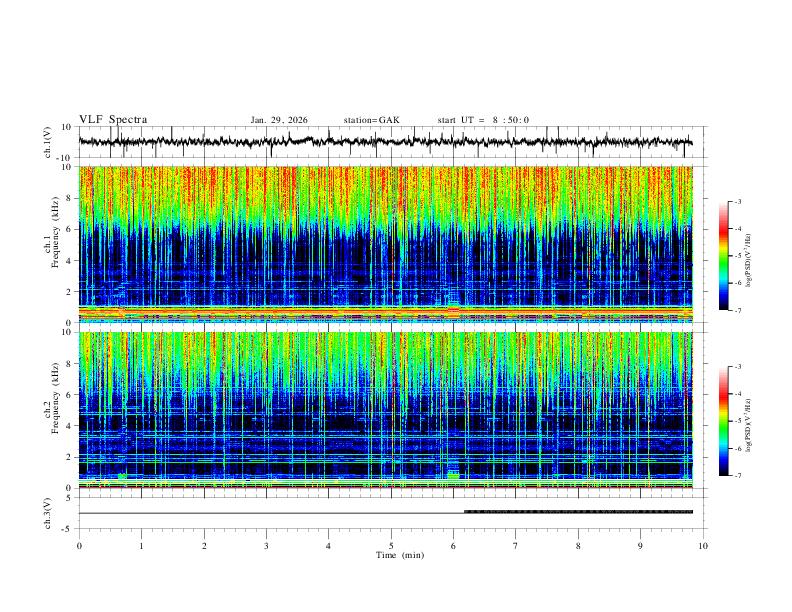792x612 pixels.
Task: Click the time-axis tick label "0"
Action: [x=79, y=546]
